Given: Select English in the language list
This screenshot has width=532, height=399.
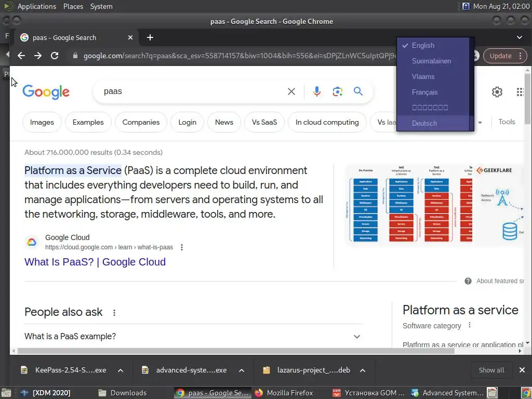Looking at the screenshot, I should (433, 46).
